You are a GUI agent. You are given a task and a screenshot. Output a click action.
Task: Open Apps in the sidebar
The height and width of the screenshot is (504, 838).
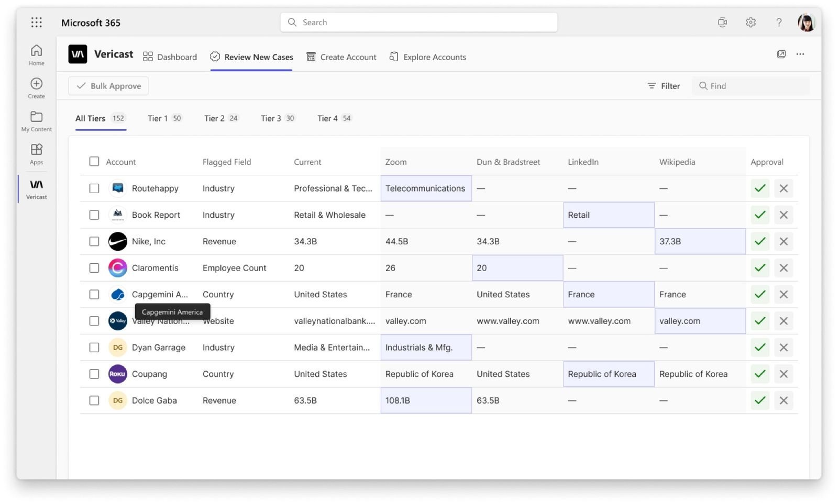point(36,154)
